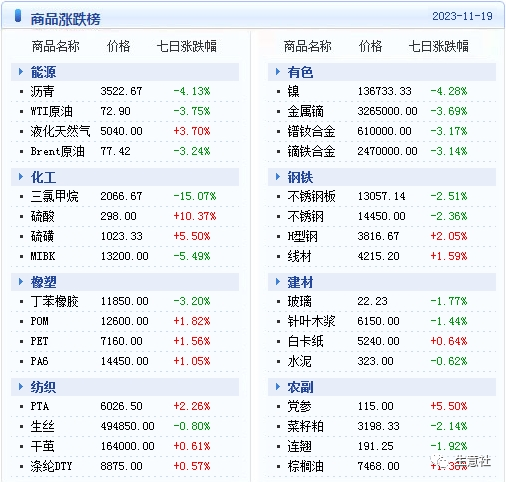Select the 沥青 commodity row name
This screenshot has width=506, height=482.
[x=42, y=91]
